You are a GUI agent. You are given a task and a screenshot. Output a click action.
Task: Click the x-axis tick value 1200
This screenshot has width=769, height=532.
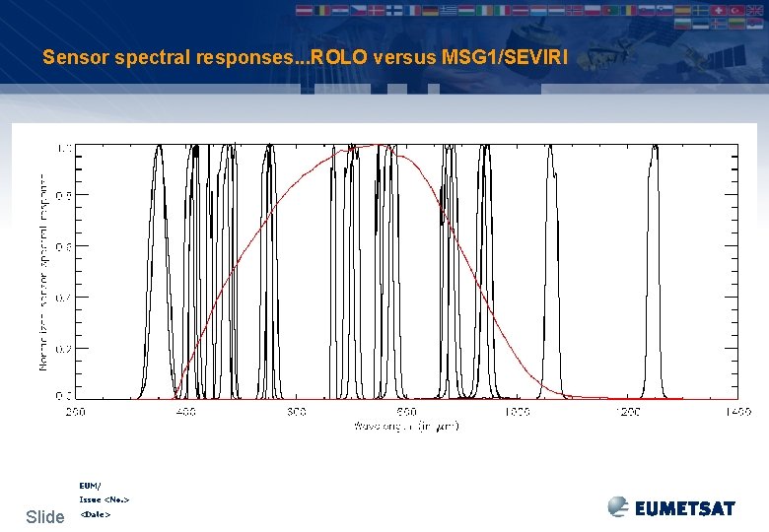[627, 412]
